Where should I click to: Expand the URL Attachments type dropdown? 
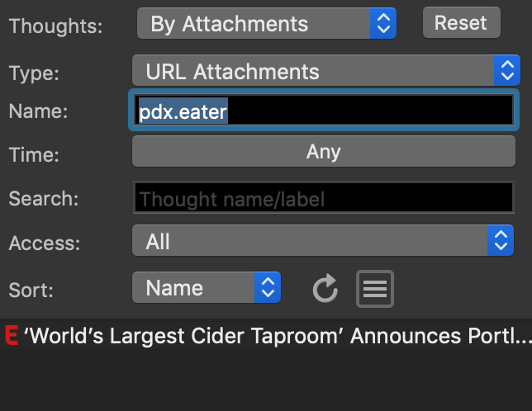(324, 71)
